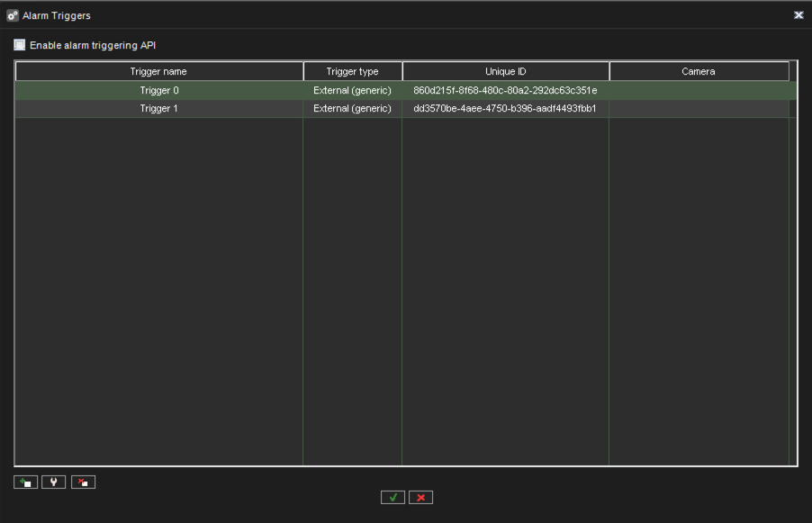Select the Trigger 1 row
The height and width of the screenshot is (523, 812).
click(x=159, y=108)
